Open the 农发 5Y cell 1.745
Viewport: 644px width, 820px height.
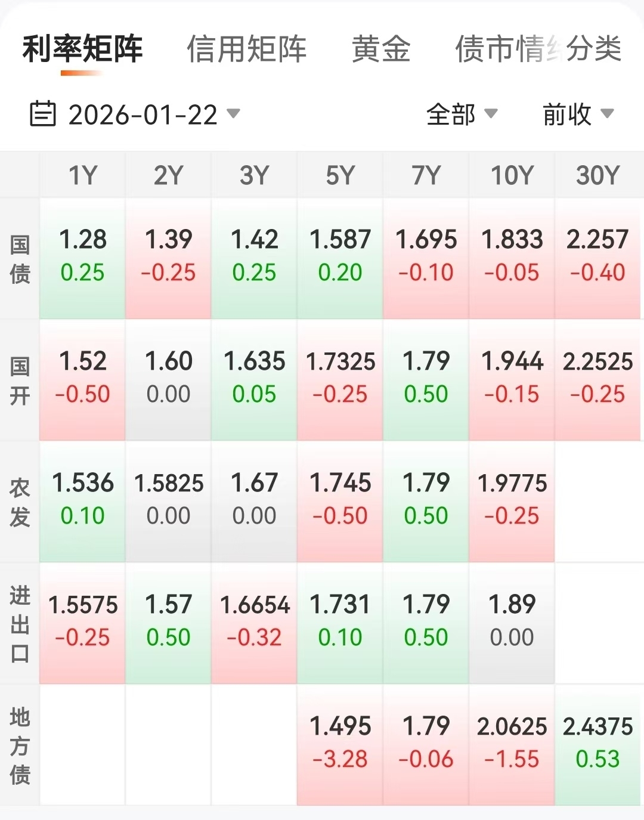click(x=340, y=500)
